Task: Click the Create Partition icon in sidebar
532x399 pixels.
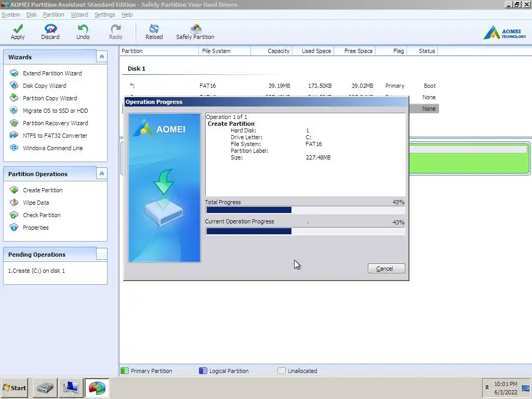Action: 14,190
